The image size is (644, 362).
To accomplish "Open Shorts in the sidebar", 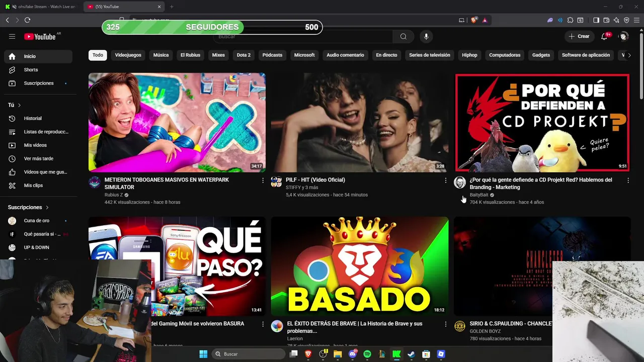I will tap(38, 70).
